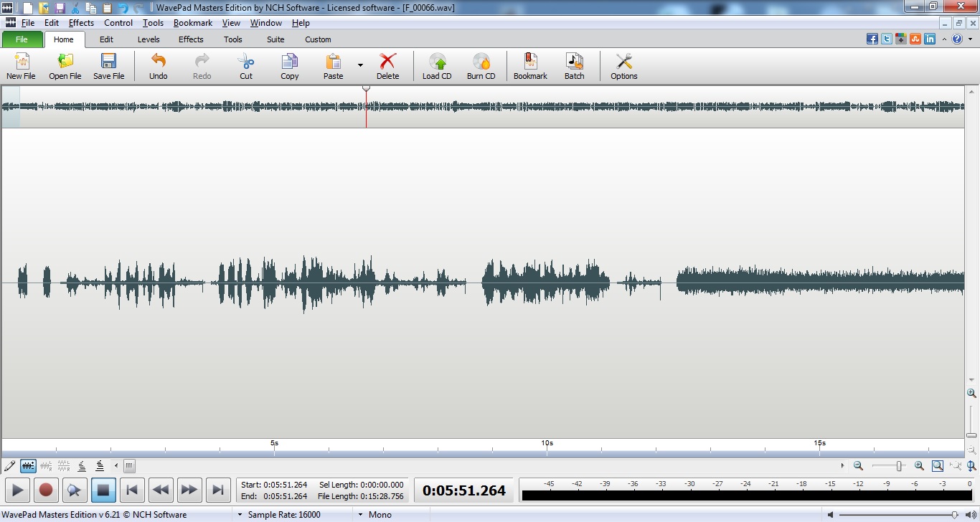The height and width of the screenshot is (522, 980).
Task: Share on Google Plus via the ribbon icon
Action: [x=901, y=39]
